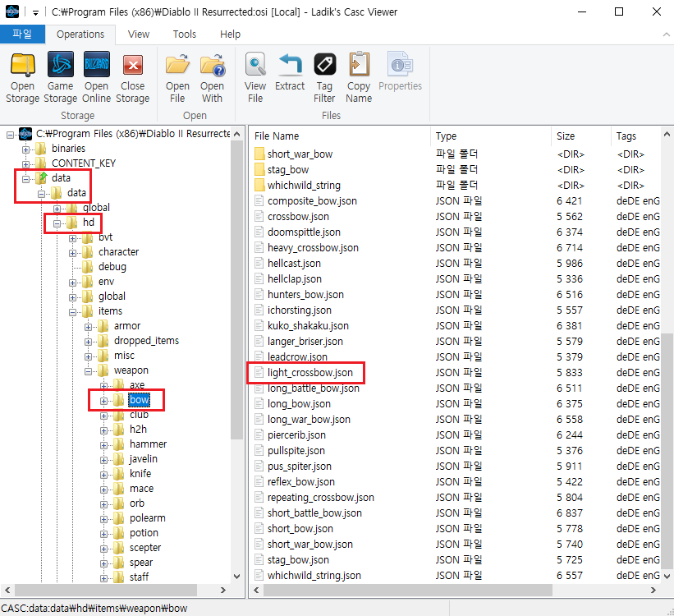The image size is (674, 616).
Task: Open the Help tab
Action: click(x=230, y=34)
